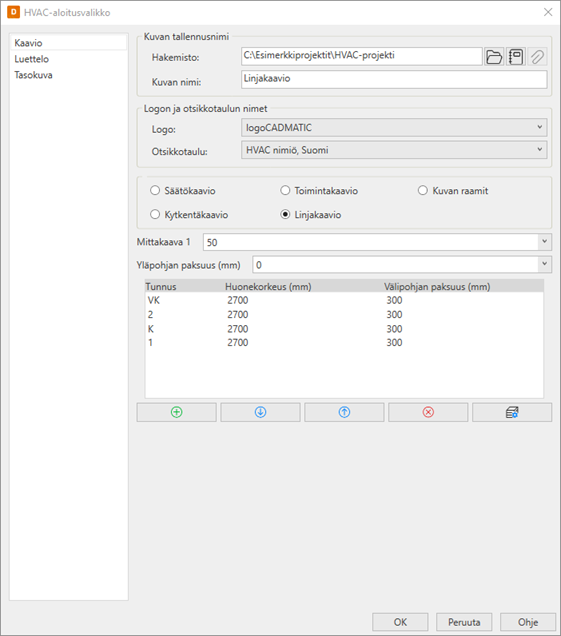Open the project notebook icon beside directory field
Screen dimensions: 561x636
(516, 57)
